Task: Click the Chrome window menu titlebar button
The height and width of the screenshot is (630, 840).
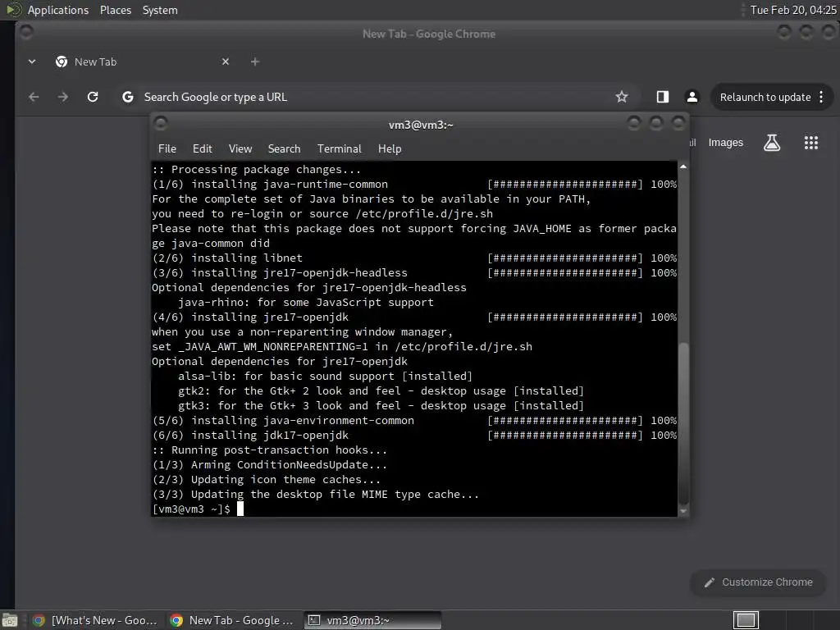Action: coord(25,33)
